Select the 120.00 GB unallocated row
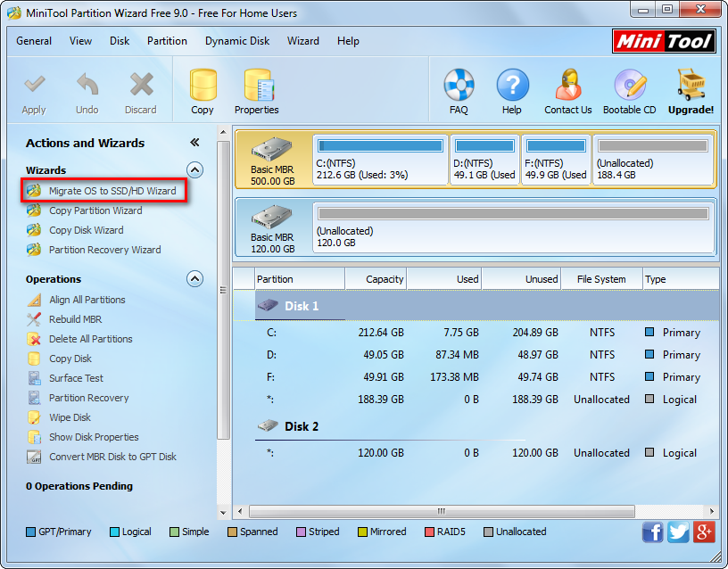The image size is (728, 569). pyautogui.click(x=476, y=453)
